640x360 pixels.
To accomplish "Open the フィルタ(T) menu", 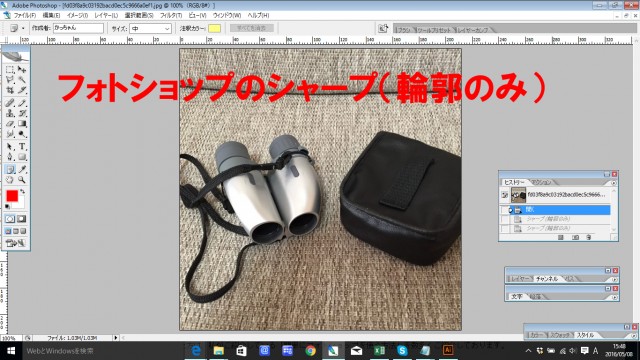I will tap(171, 15).
